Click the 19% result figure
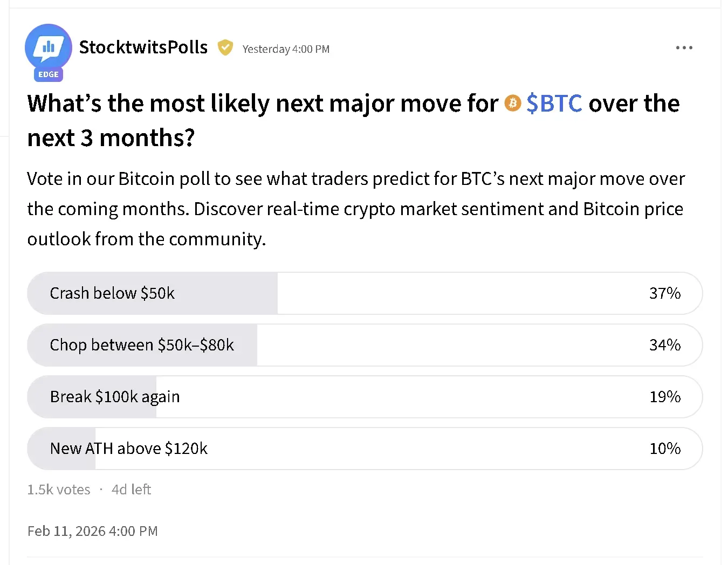Image resolution: width=728 pixels, height=565 pixels. tap(664, 397)
